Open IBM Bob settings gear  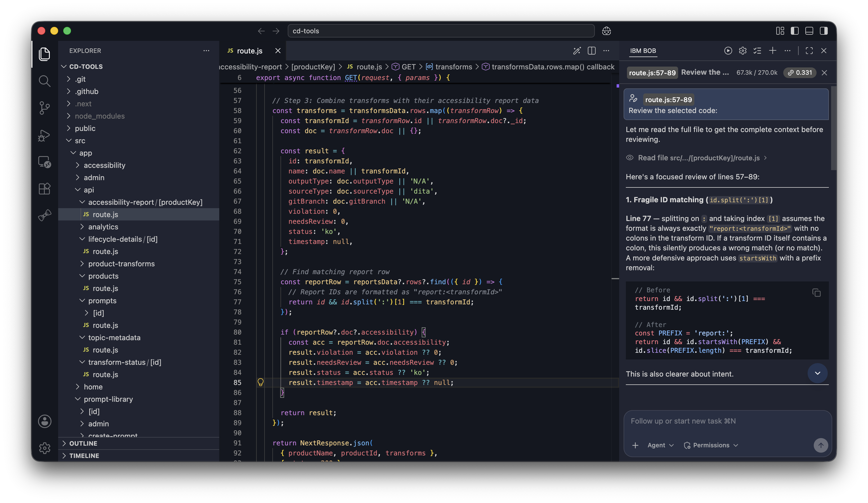pos(743,51)
